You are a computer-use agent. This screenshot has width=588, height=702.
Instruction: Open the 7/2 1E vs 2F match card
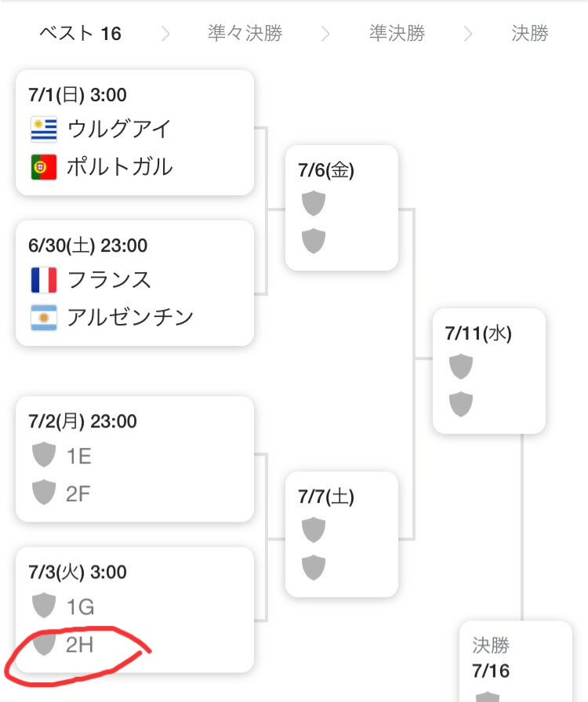click(x=135, y=459)
